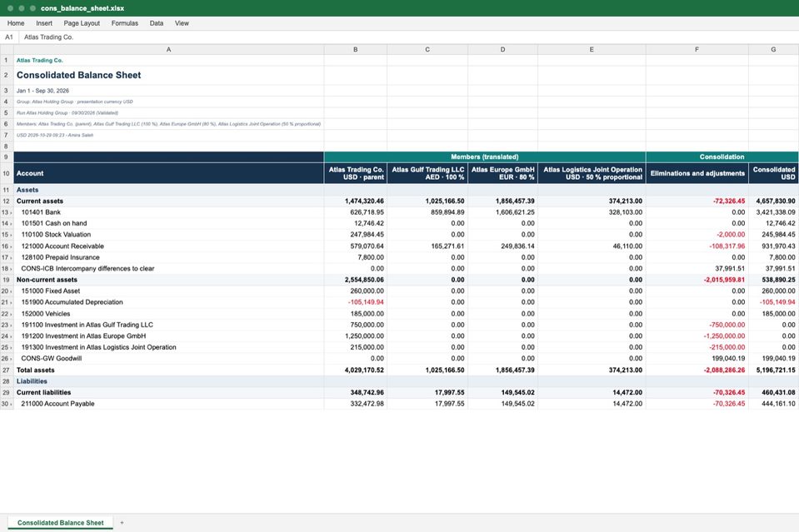Click the Atlas Trading Co. cell in row 1
The image size is (799, 532).
click(x=168, y=60)
